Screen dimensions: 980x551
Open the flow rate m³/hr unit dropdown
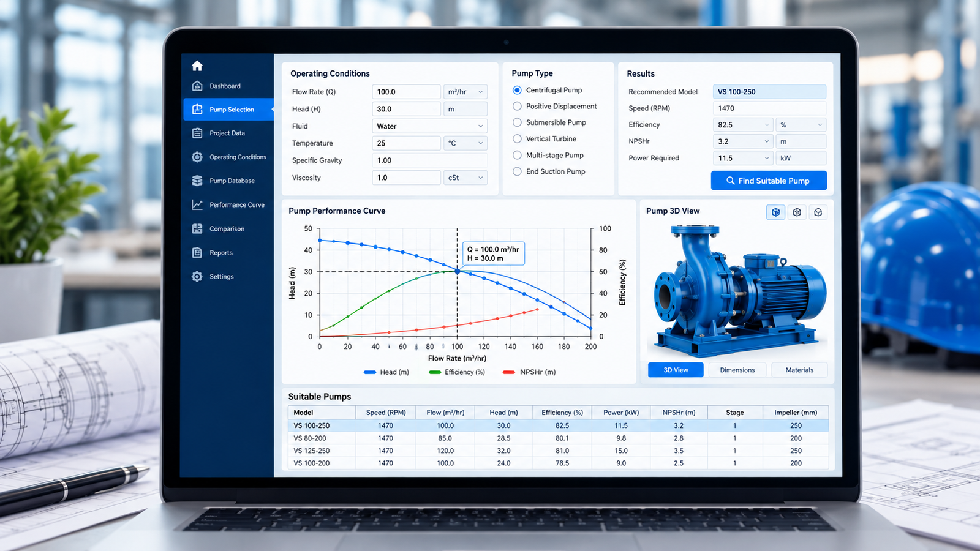466,92
